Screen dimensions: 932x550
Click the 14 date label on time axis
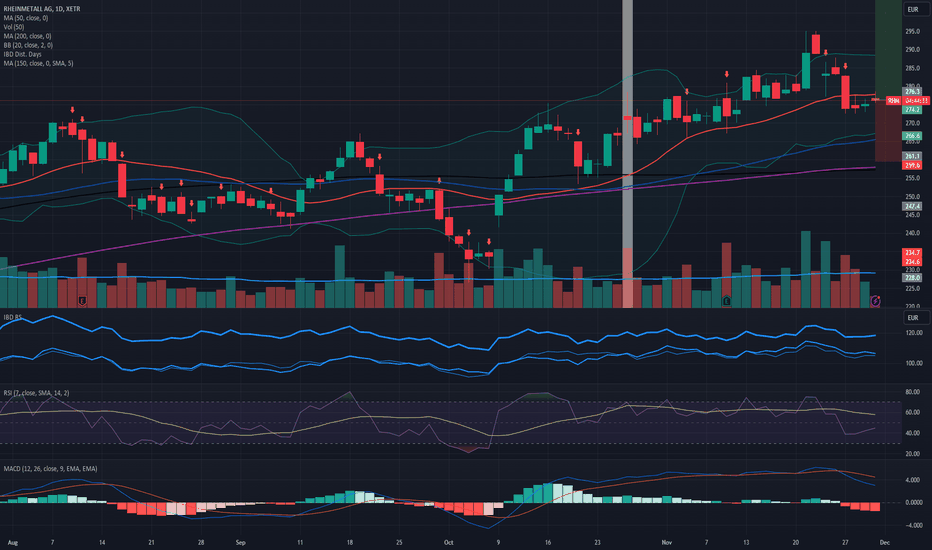(102, 542)
